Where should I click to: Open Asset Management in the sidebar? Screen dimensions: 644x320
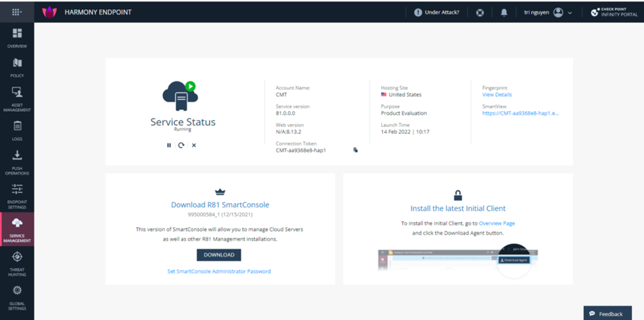(x=17, y=99)
